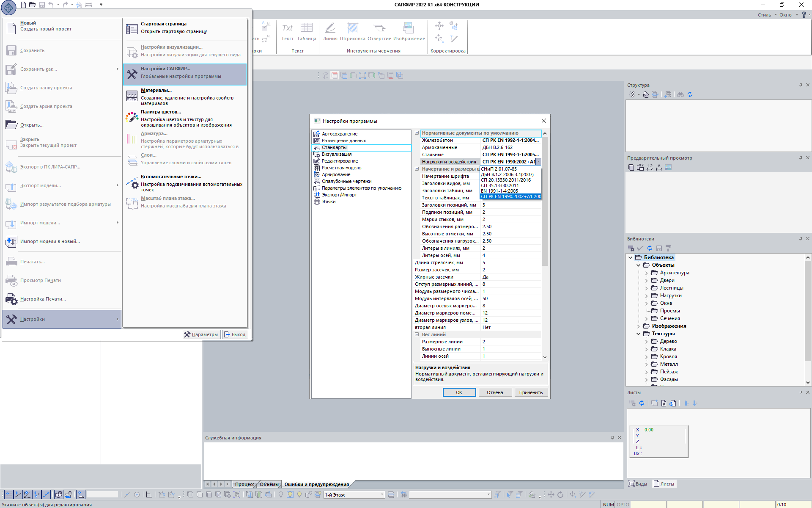Click the Отмена button in the settings dialog
This screenshot has height=508, width=812.
point(495,392)
